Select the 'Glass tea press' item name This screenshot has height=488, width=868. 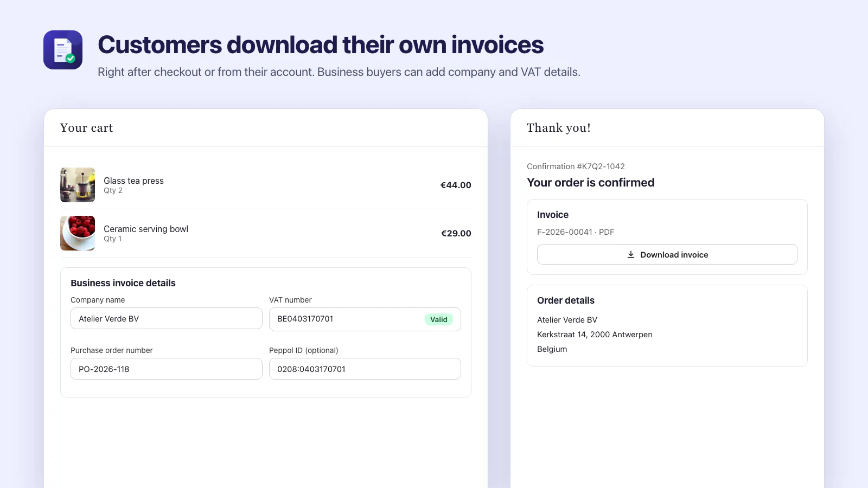point(133,181)
